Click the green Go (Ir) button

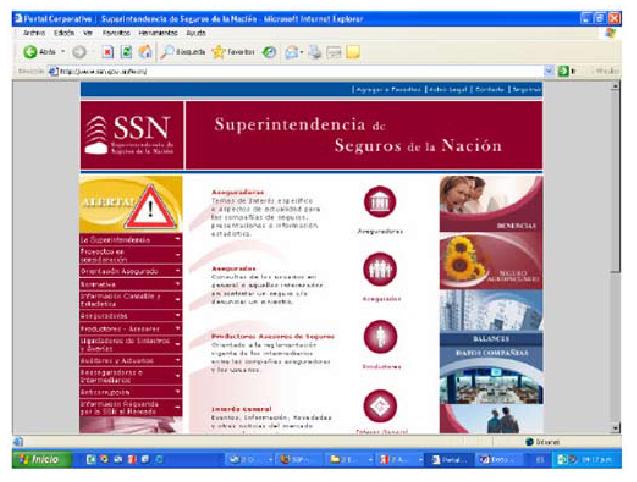[563, 71]
